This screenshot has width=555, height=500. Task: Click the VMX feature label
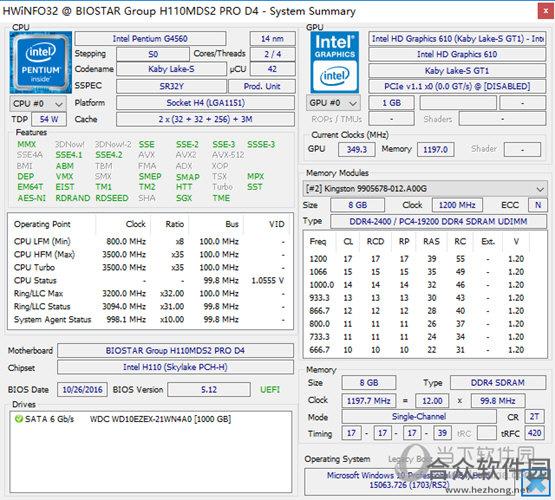pyautogui.click(x=64, y=176)
